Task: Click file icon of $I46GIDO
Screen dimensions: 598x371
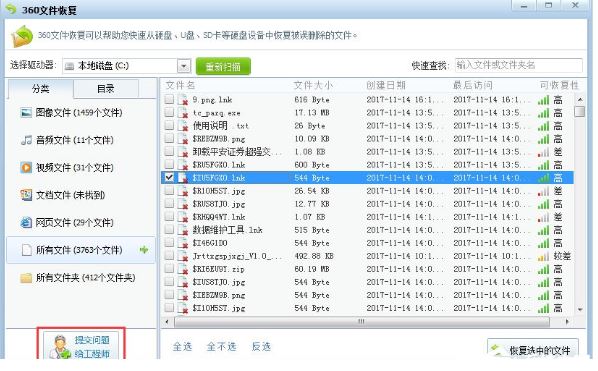Action: (183, 243)
